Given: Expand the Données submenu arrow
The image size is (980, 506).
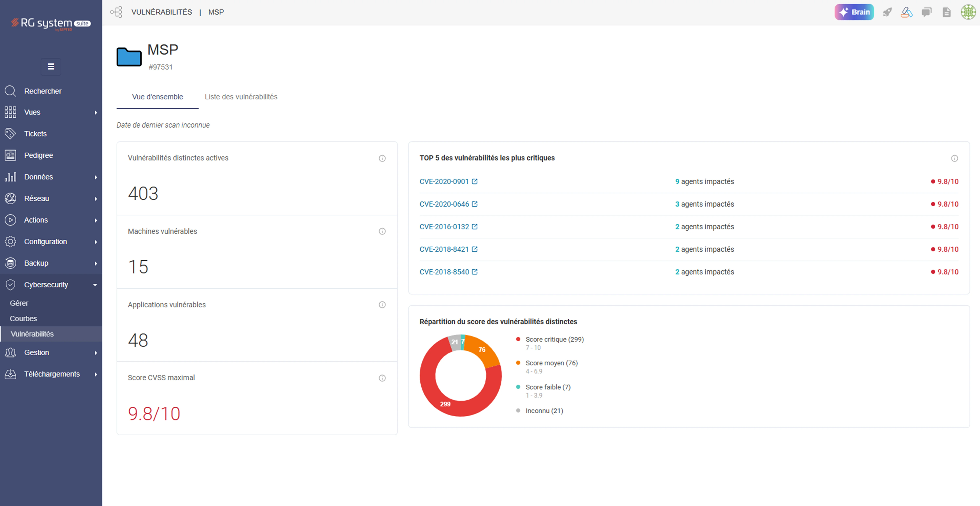Looking at the screenshot, I should (x=96, y=177).
